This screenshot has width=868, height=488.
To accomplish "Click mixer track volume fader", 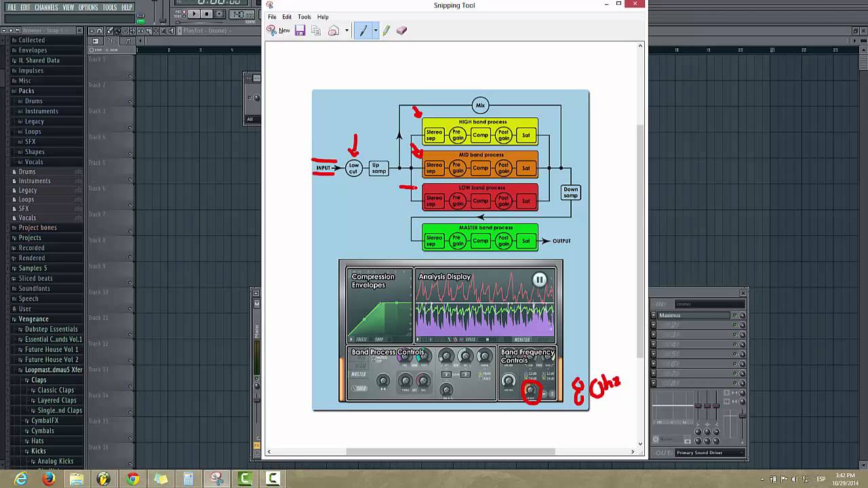I will (742, 415).
